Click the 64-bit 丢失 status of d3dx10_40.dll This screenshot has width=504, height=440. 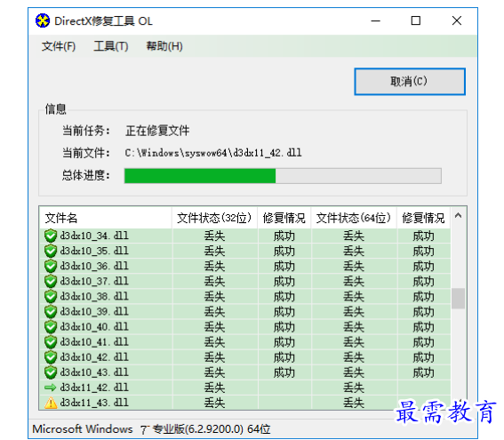(354, 327)
